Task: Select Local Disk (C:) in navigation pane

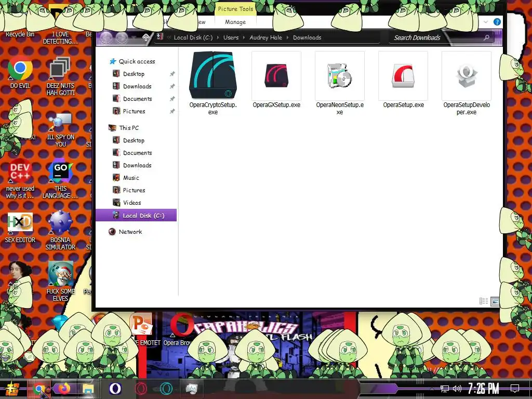Action: coord(136,215)
